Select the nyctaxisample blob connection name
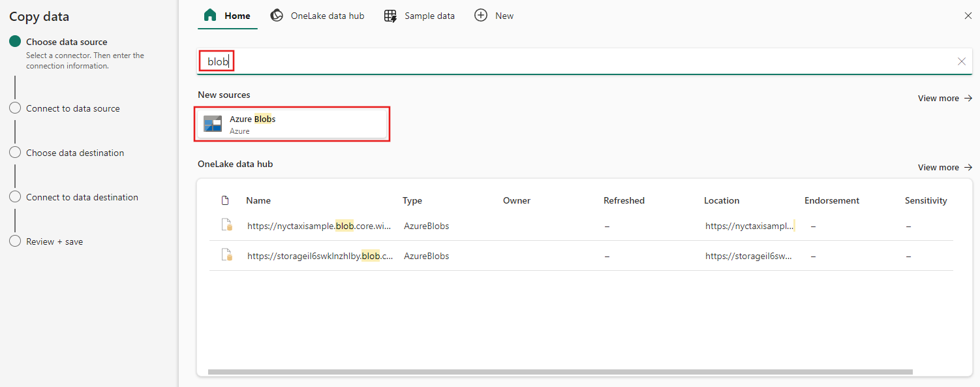 (x=319, y=226)
